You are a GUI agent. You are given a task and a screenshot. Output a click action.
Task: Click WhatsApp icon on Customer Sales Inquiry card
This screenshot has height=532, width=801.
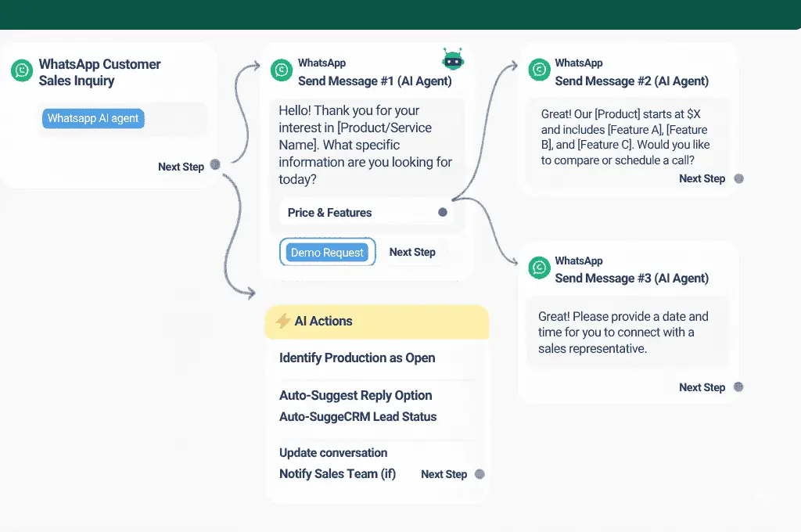22,70
